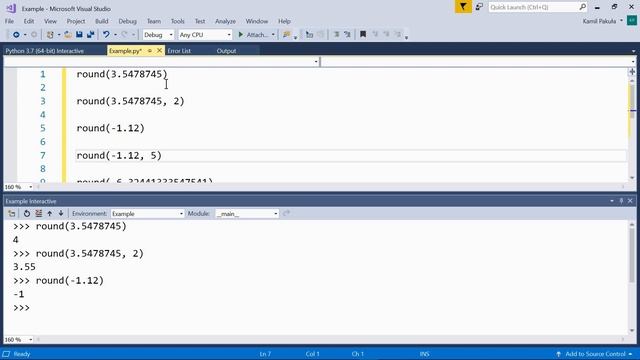The image size is (640, 360).
Task: Open the View menu
Action: click(x=50, y=21)
